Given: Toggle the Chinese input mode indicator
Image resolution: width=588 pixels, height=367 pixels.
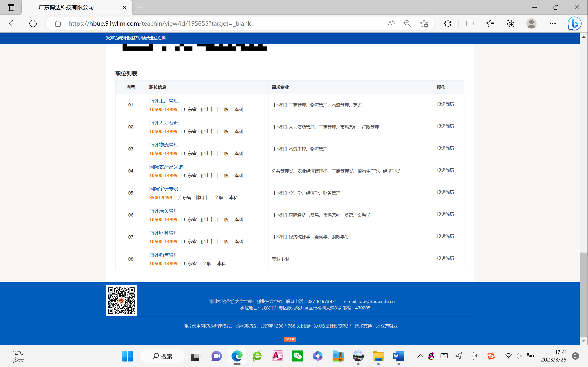Looking at the screenshot, I should (473, 356).
